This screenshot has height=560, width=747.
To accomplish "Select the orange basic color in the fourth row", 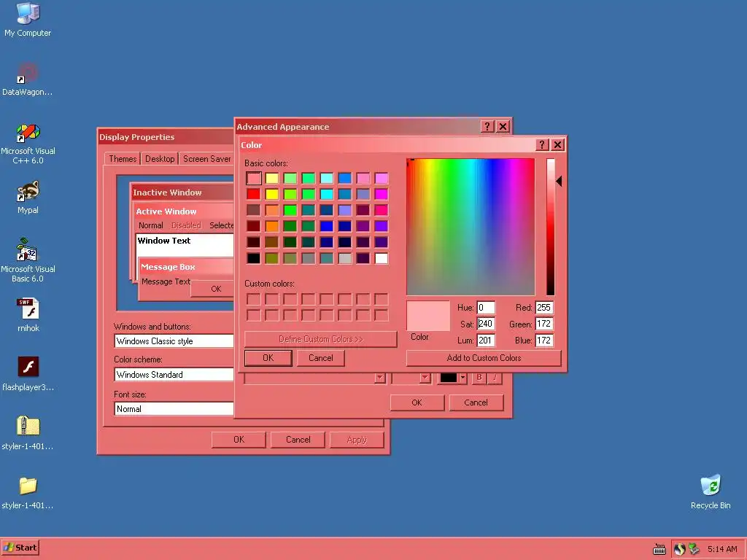I will (271, 226).
